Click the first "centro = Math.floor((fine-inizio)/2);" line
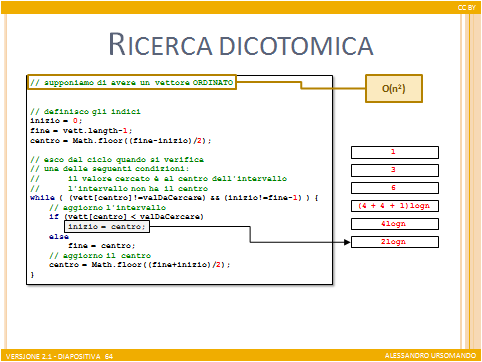Image resolution: width=482 pixels, height=362 pixels. pos(121,140)
